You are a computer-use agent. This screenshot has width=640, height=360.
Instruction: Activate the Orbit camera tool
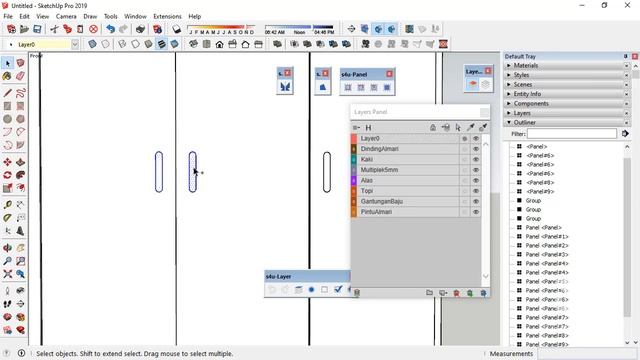click(x=7, y=248)
